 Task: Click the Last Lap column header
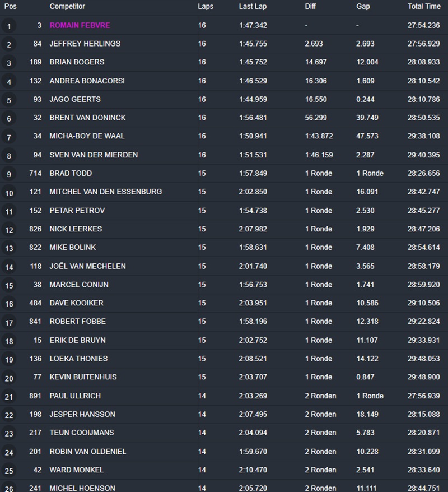[x=253, y=7]
